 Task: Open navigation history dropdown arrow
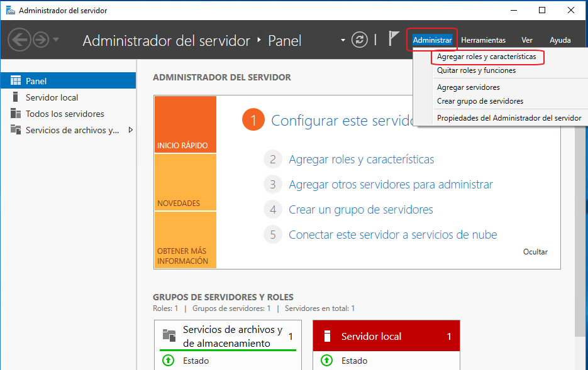coord(56,40)
